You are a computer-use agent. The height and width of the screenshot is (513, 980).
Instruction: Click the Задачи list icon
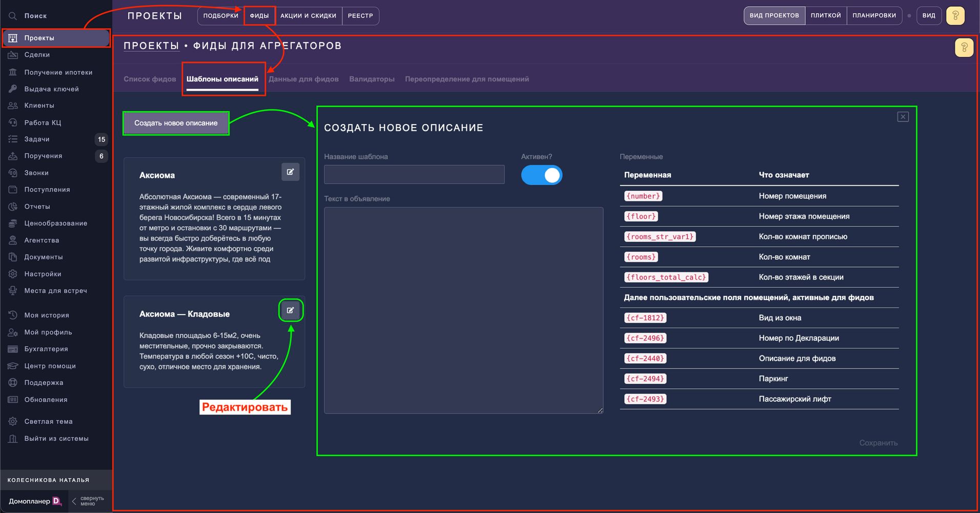point(13,139)
